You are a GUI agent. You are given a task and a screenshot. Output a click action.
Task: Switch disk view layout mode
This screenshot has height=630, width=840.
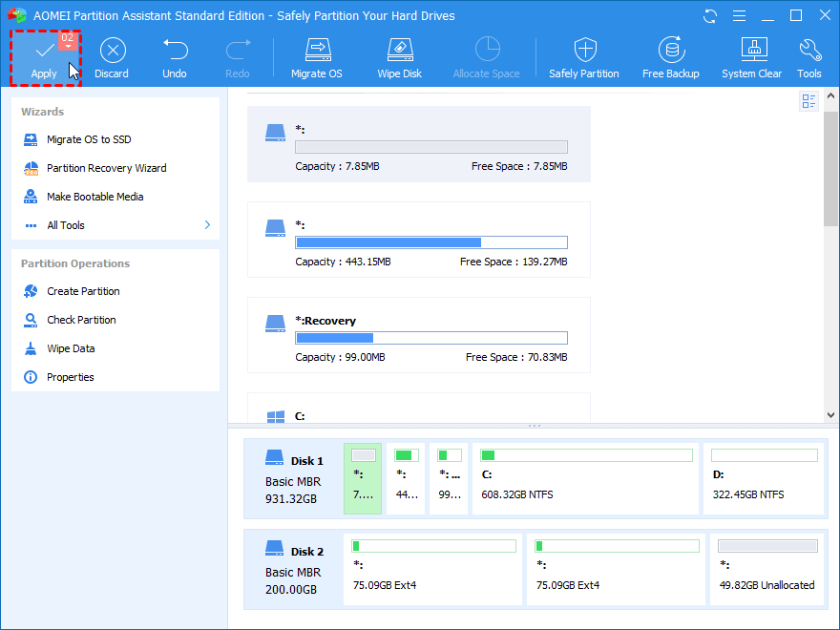click(808, 100)
